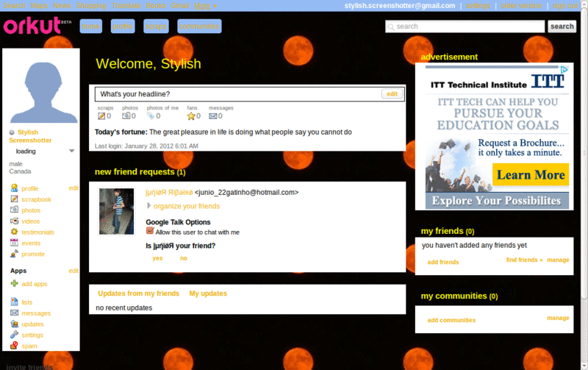This screenshot has height=370, width=588.
Task: Click the page vertical scrollbar
Action: 584,154
